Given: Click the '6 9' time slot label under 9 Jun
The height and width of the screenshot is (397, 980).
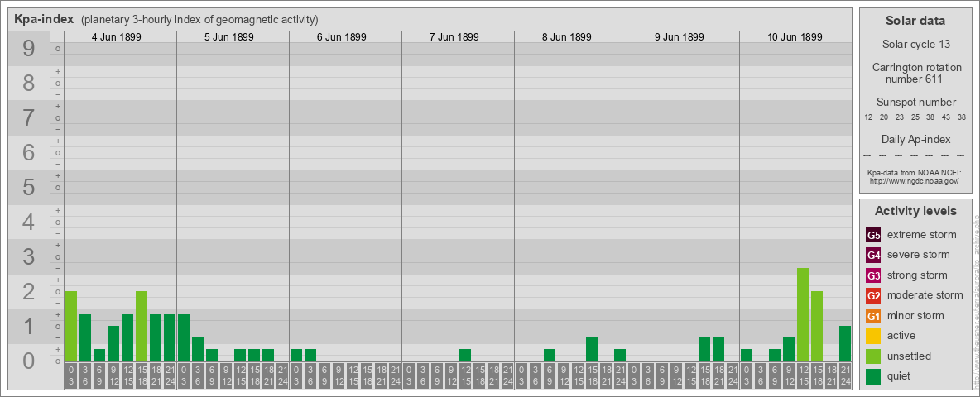Looking at the screenshot, I should [x=662, y=377].
